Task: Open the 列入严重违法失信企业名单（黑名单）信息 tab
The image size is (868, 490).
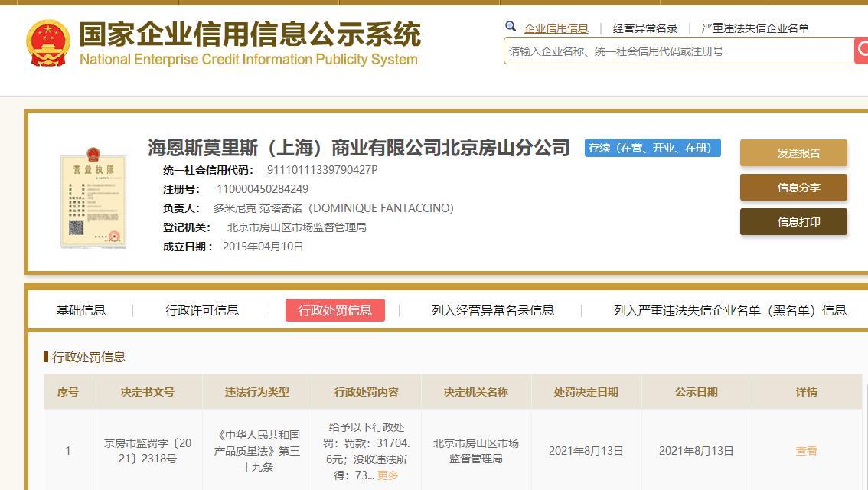Action: coord(729,310)
